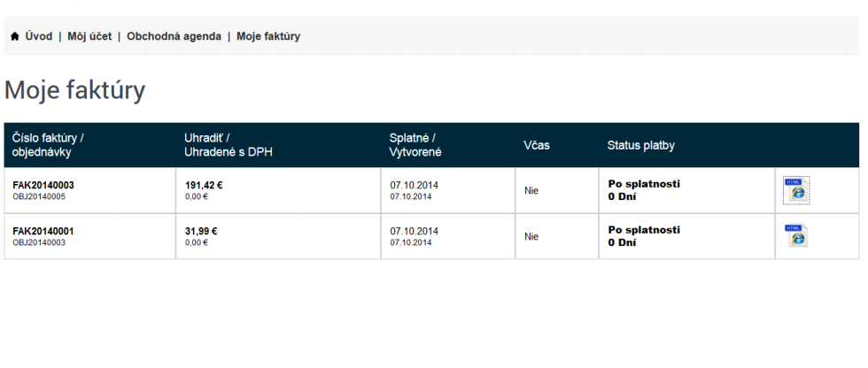Click the Splatné / Vytvorené column header
This screenshot has height=368, width=868.
tap(415, 145)
